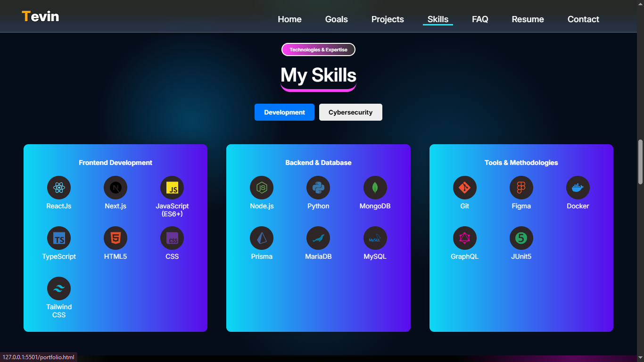Select the green JUnit5 icon

[521, 238]
